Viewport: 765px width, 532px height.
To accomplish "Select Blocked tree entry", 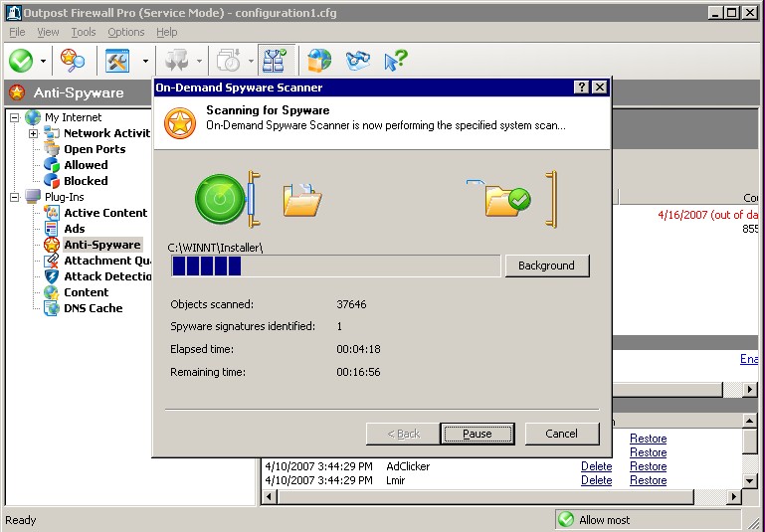I will (86, 181).
